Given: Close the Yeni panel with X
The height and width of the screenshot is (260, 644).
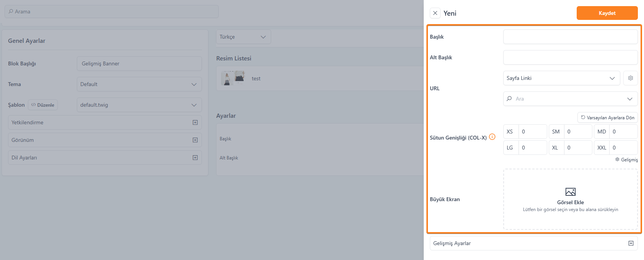Looking at the screenshot, I should coord(435,13).
